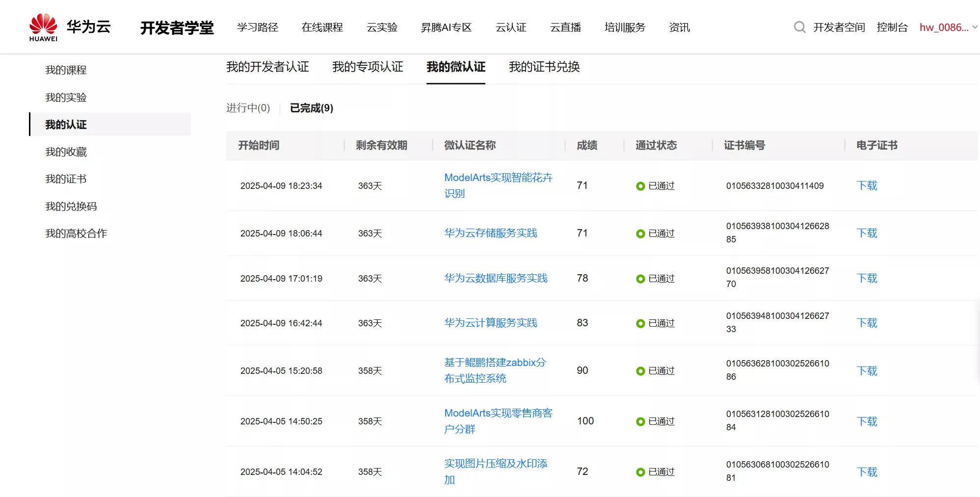Download certificate for 实现图片压缩及水印添加
980x497 pixels.
pyautogui.click(x=867, y=472)
